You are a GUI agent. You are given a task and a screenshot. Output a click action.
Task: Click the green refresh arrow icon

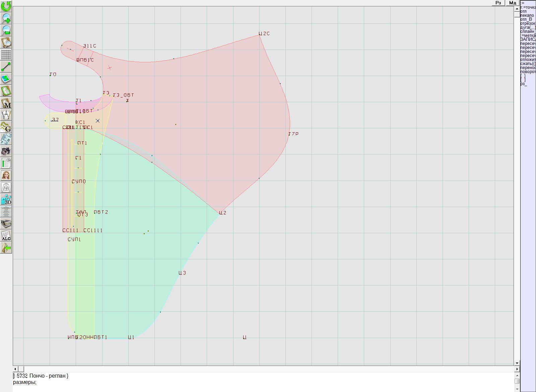click(x=6, y=6)
